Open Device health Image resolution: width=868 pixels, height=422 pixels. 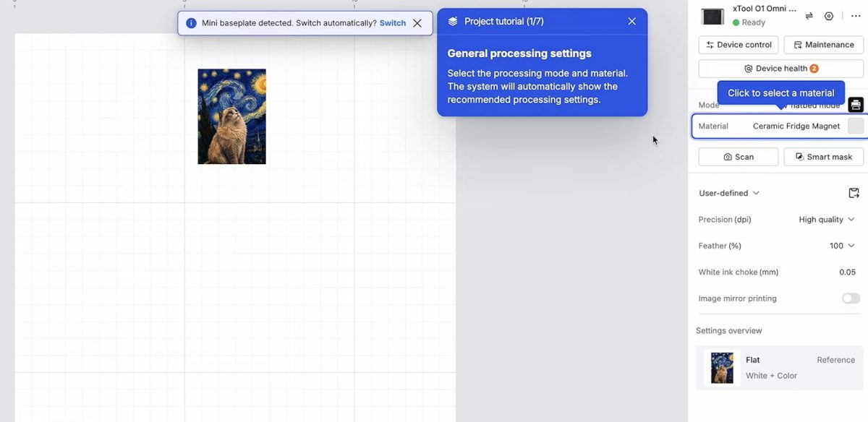click(781, 69)
